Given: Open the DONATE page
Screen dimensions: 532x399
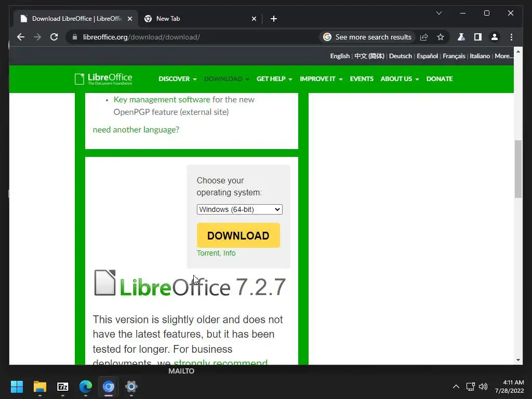Looking at the screenshot, I should point(440,79).
